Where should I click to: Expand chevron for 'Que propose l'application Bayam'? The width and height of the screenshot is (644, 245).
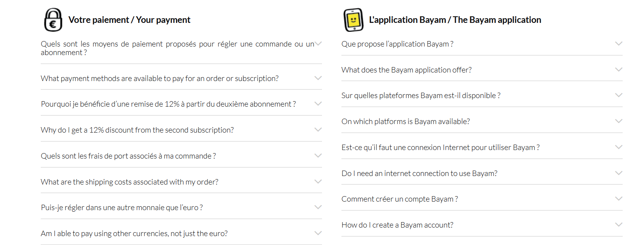(x=619, y=43)
